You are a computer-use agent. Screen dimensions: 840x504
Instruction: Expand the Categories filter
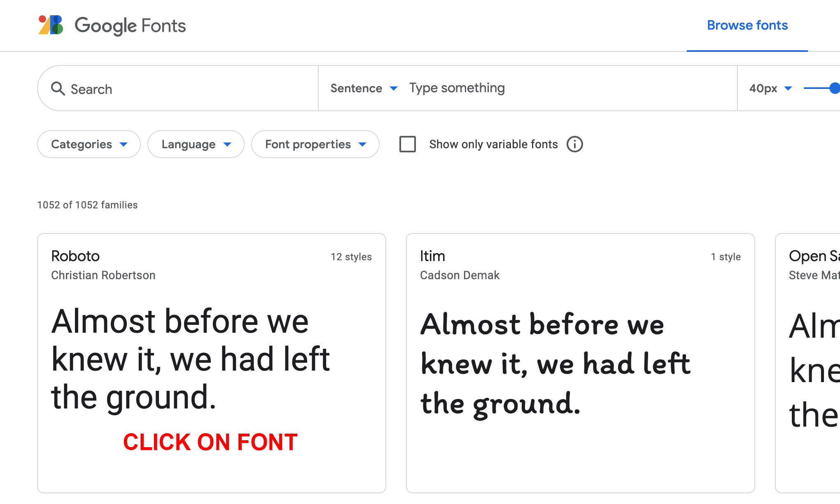click(x=89, y=144)
